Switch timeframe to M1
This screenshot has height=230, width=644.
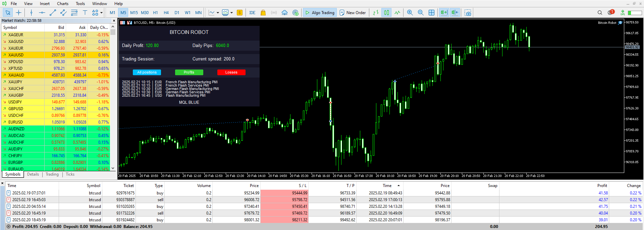[x=112, y=13]
